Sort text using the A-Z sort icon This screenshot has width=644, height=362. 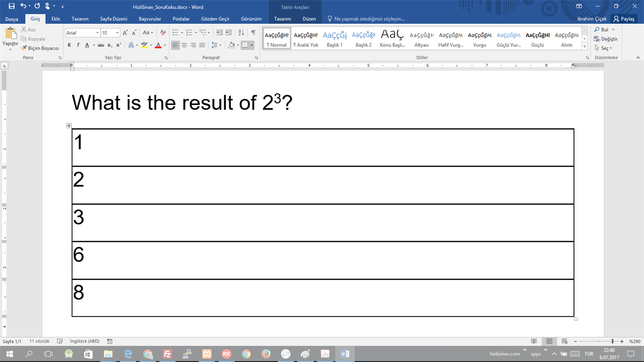coord(241,33)
